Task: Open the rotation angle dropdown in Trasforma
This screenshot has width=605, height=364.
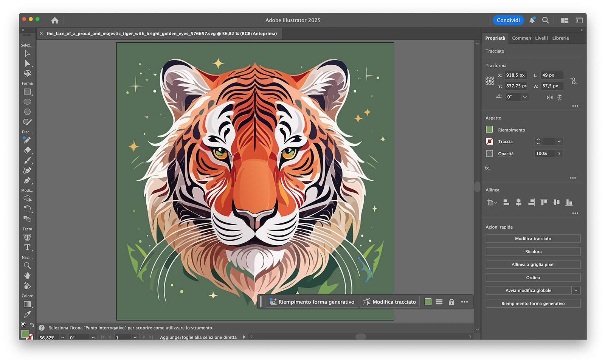Action: (x=524, y=97)
